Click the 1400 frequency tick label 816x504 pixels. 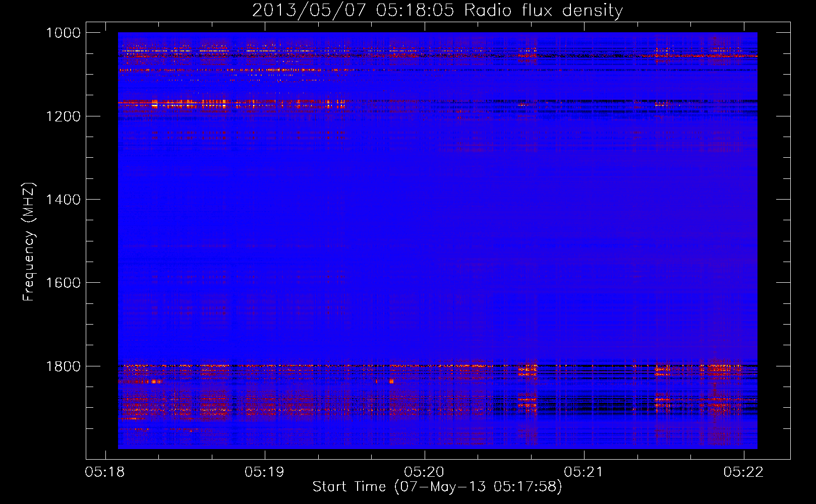tap(63, 200)
